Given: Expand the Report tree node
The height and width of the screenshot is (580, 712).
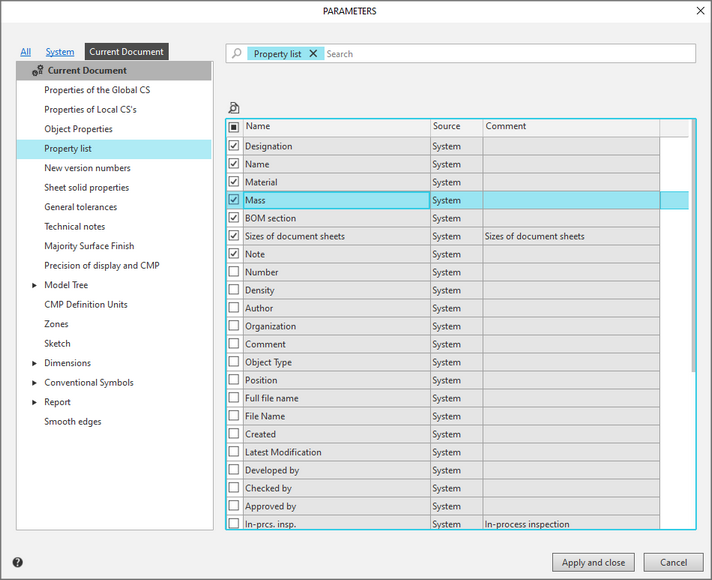Looking at the screenshot, I should click(34, 402).
